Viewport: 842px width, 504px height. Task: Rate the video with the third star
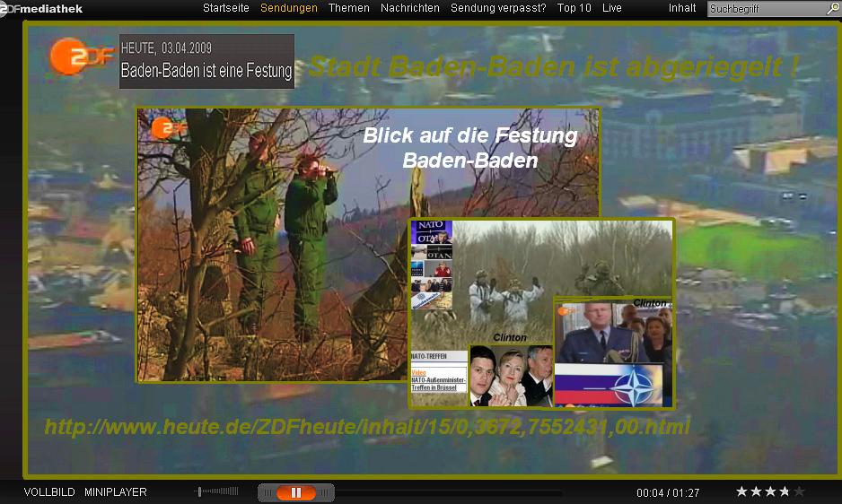[770, 491]
